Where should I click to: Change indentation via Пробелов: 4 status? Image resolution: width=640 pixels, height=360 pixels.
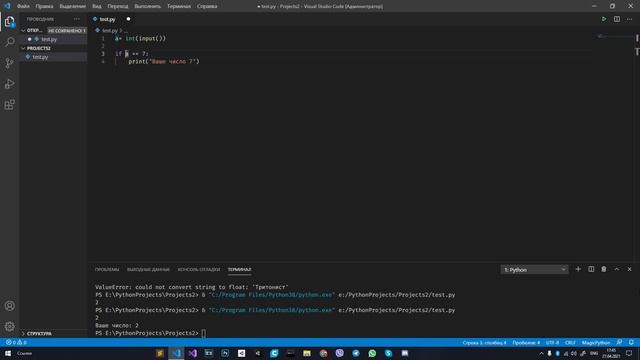(x=526, y=342)
